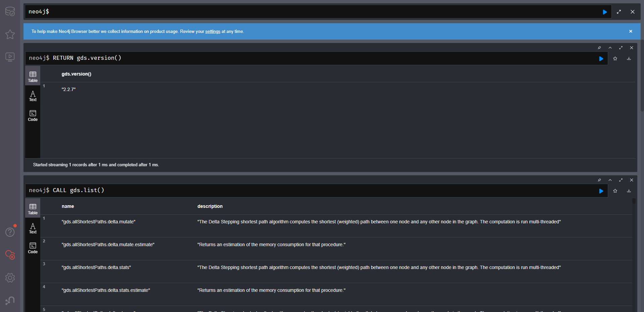Select Code view for gds.list() frame
Screen dimensions: 644x312
coord(33,248)
